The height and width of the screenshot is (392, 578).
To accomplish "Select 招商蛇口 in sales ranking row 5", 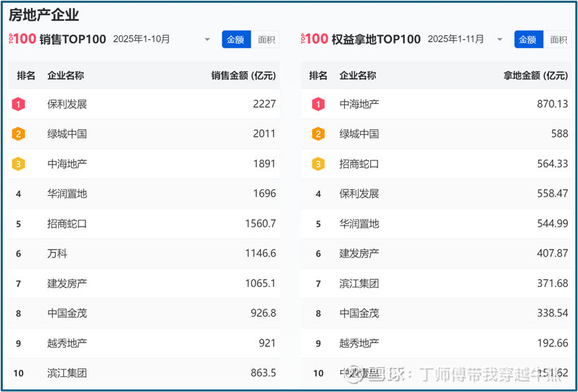I will pyautogui.click(x=67, y=224).
